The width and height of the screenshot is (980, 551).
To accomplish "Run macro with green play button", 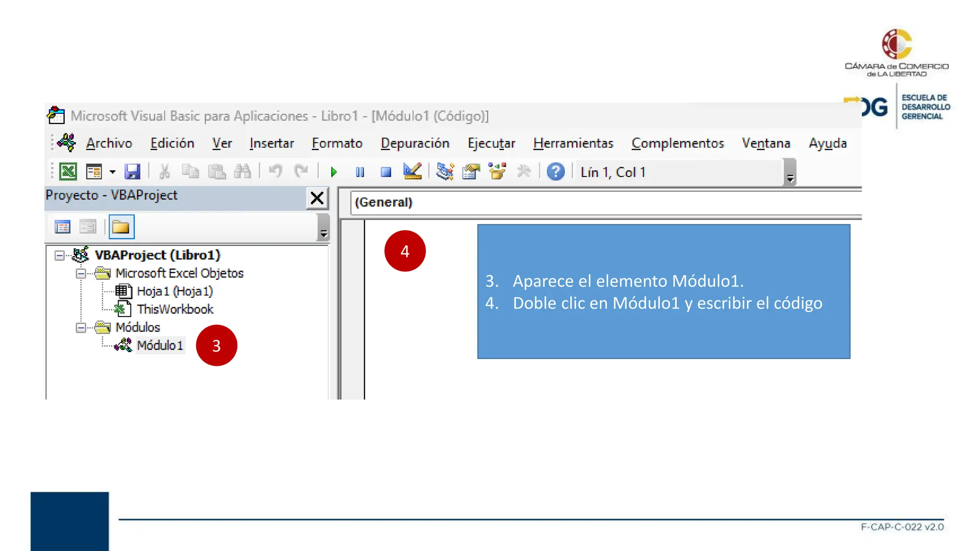I will tap(334, 172).
